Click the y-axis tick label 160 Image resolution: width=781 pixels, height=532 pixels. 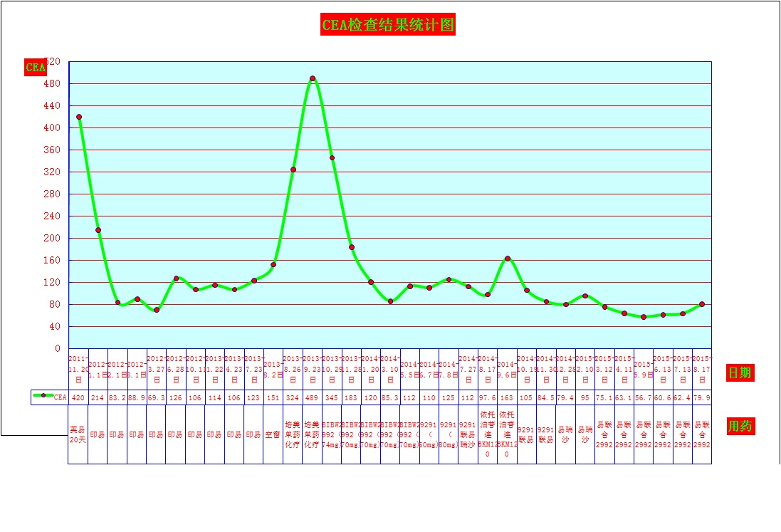[x=52, y=260]
